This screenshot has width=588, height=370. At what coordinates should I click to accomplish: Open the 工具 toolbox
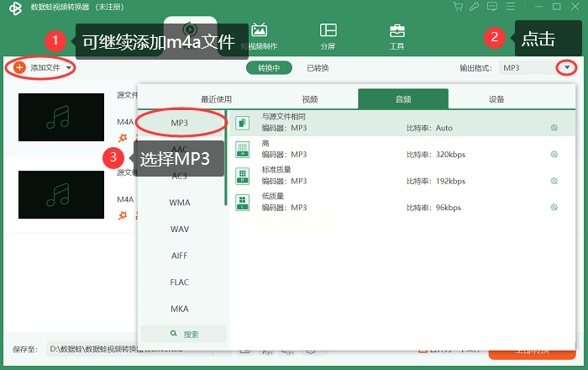396,36
